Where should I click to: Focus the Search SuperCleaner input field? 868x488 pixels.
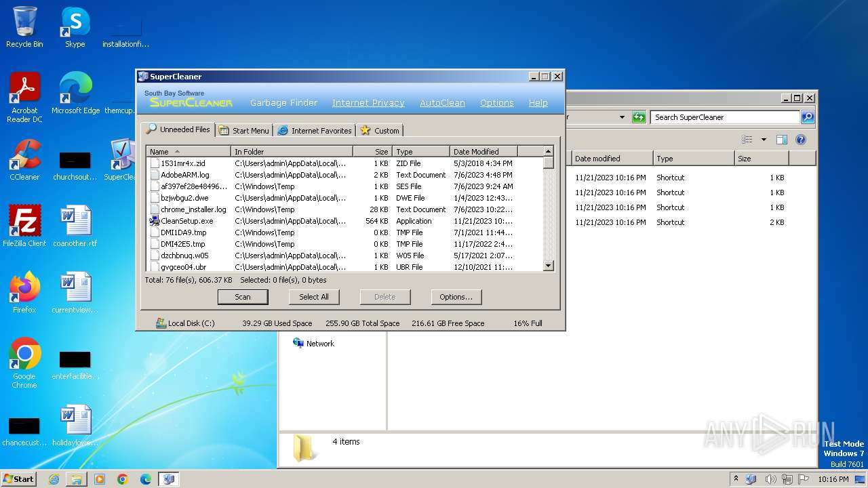pyautogui.click(x=725, y=117)
